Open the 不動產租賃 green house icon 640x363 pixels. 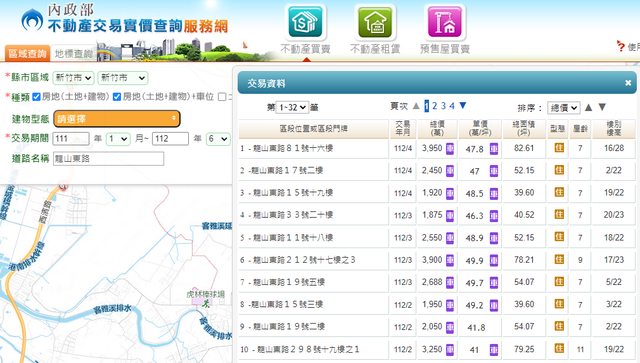tap(375, 22)
